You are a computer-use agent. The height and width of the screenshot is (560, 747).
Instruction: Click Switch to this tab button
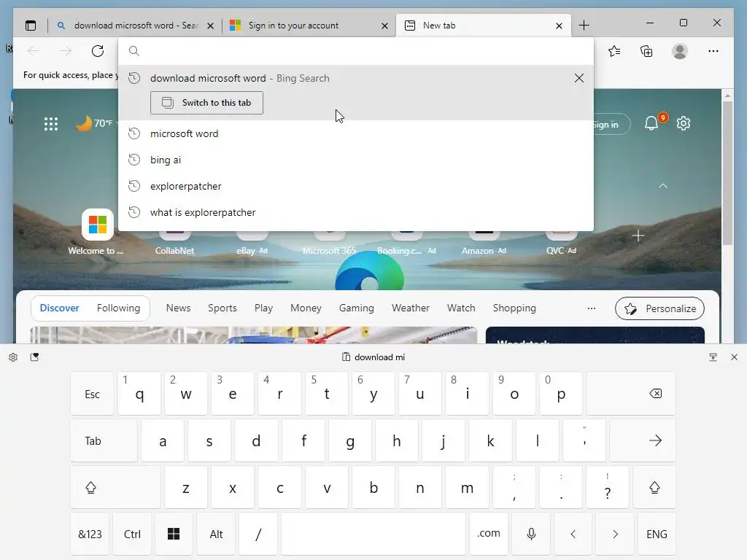click(206, 103)
